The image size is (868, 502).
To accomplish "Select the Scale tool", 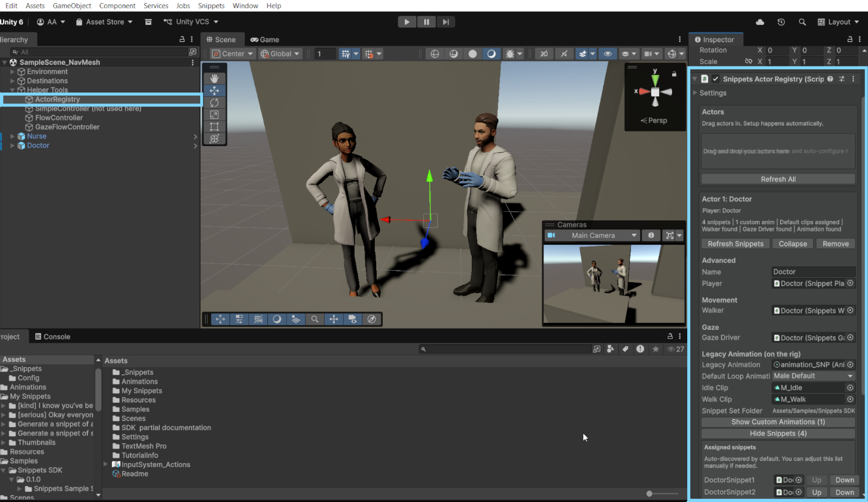I will 214,115.
